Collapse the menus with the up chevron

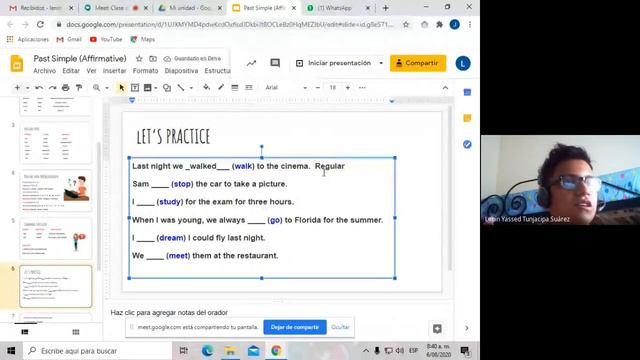pyautogui.click(x=445, y=87)
